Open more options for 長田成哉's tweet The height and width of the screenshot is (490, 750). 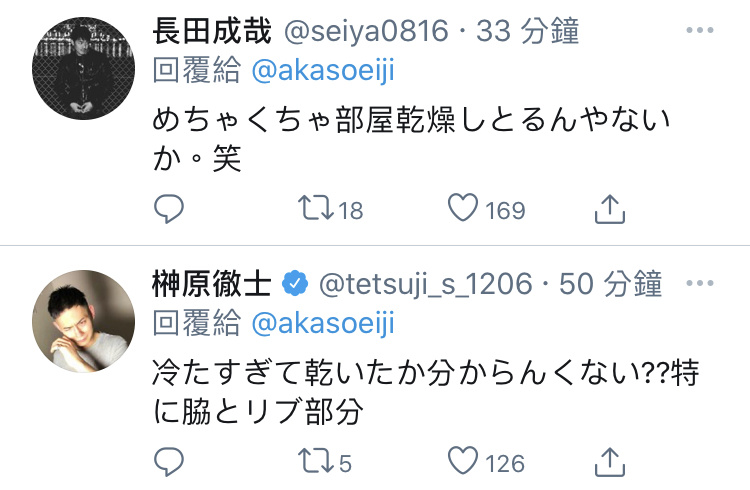tap(700, 30)
